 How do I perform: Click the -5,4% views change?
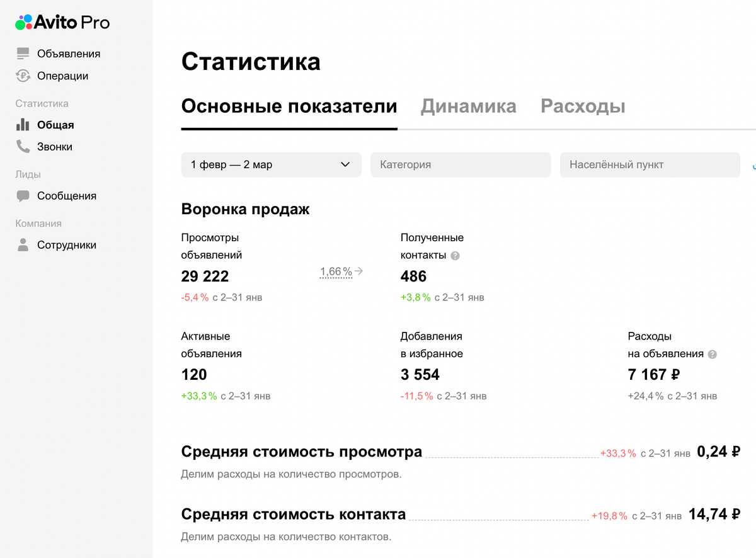[x=195, y=297]
